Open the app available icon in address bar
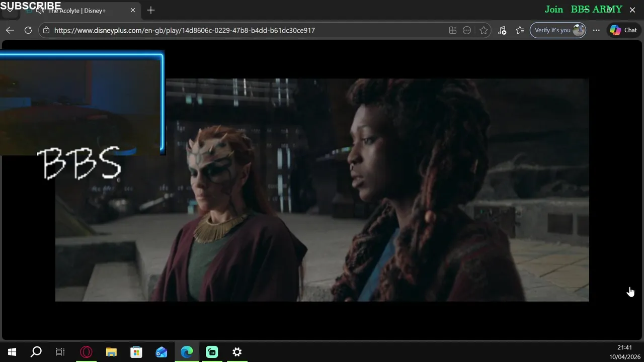Viewport: 644px width, 362px height. (x=453, y=30)
